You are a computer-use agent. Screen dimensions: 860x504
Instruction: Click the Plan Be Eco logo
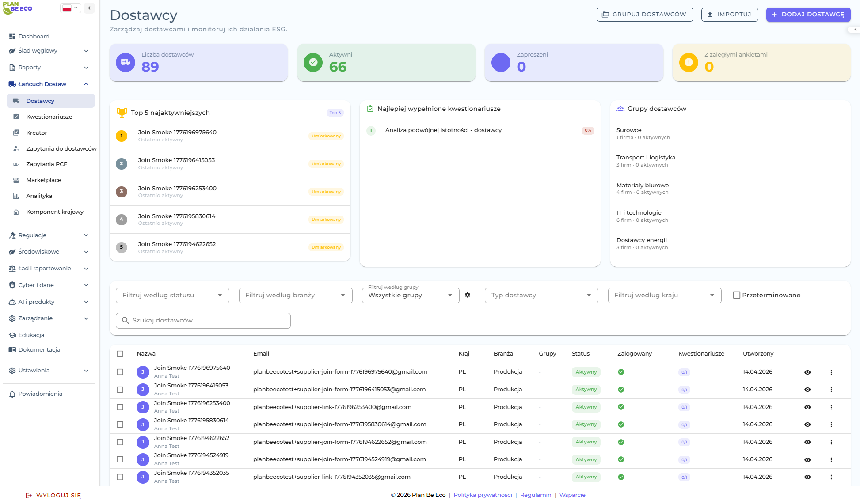pyautogui.click(x=18, y=8)
